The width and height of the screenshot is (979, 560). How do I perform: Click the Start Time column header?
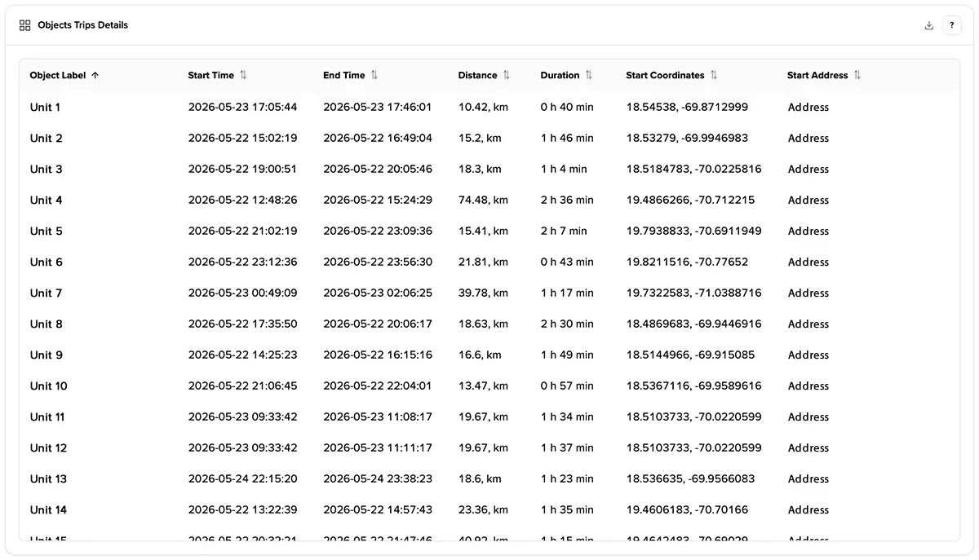211,75
